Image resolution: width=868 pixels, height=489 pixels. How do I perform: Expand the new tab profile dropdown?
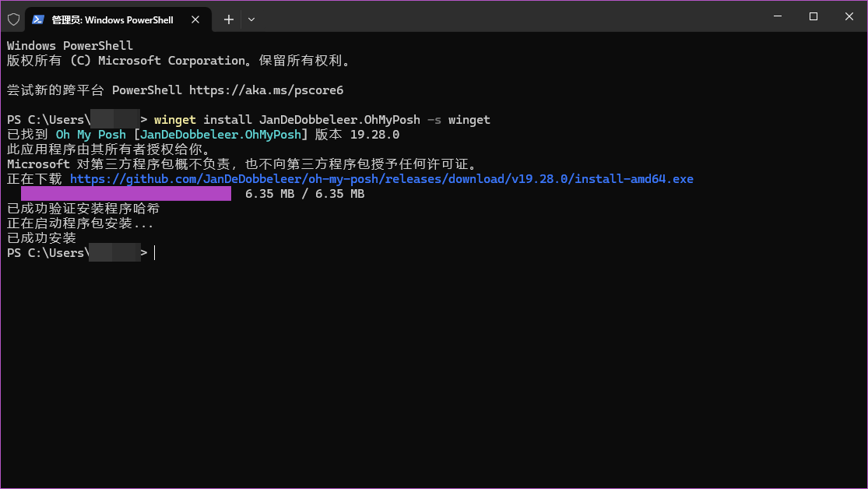pyautogui.click(x=251, y=20)
